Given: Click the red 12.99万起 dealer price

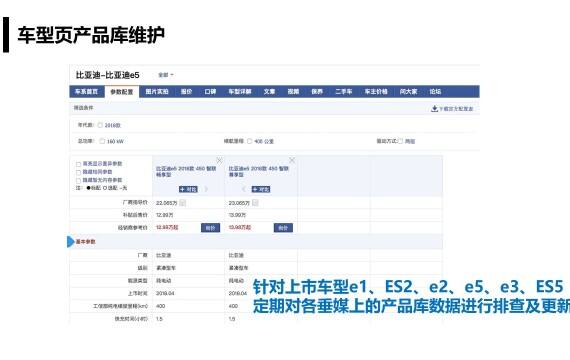Looking at the screenshot, I should click(x=167, y=227).
